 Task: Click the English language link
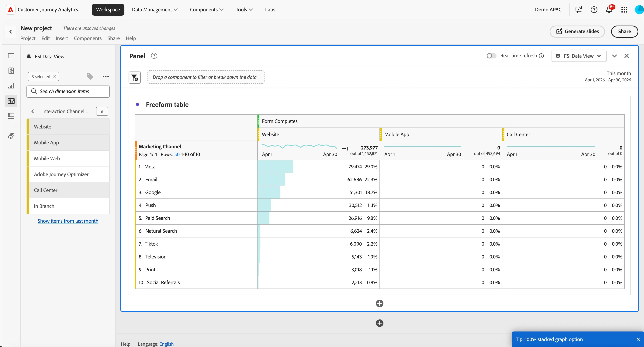167,344
